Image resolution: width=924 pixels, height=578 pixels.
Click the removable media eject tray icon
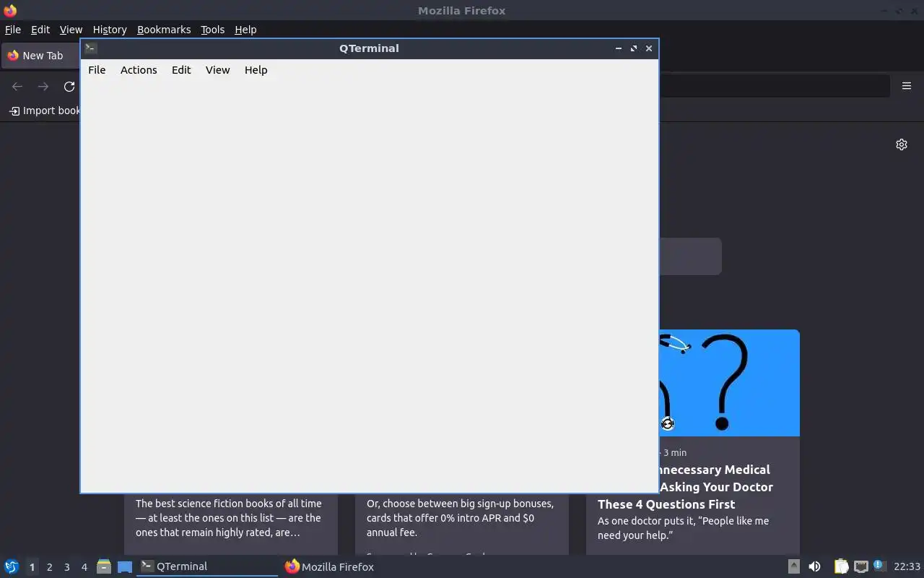tap(793, 566)
